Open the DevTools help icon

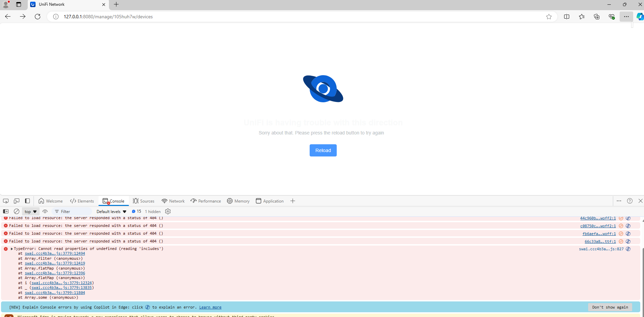[630, 201]
